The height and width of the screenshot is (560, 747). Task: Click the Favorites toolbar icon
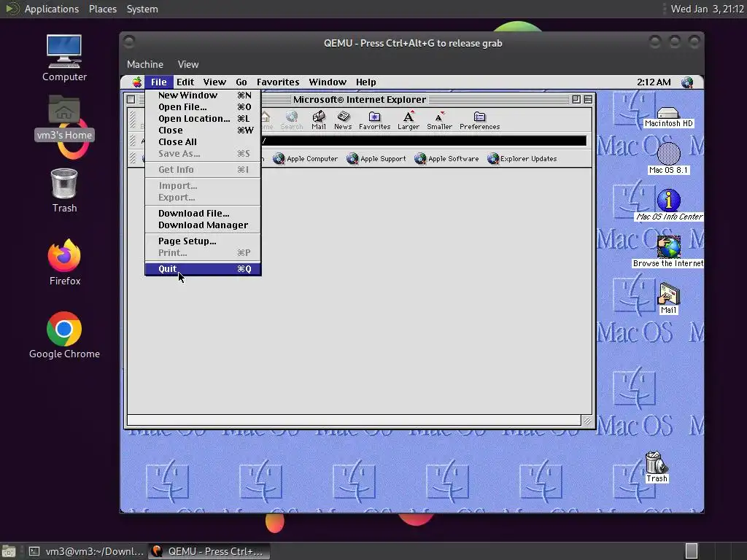click(x=374, y=120)
